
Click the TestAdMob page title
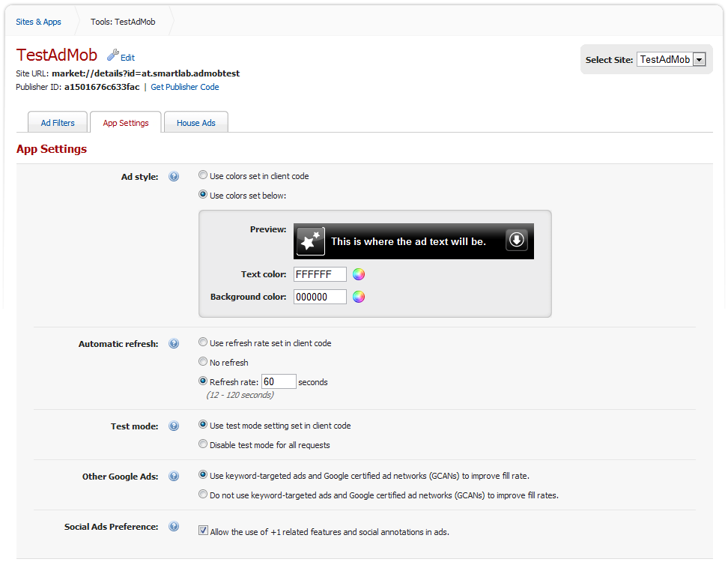point(57,55)
